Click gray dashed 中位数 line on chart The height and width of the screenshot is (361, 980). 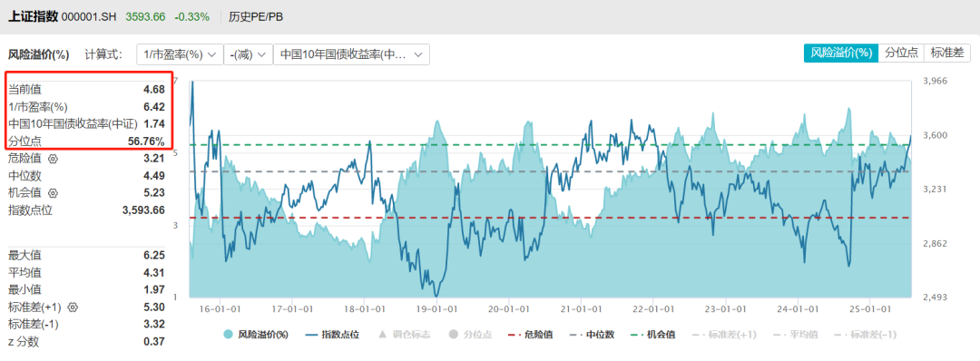click(550, 171)
